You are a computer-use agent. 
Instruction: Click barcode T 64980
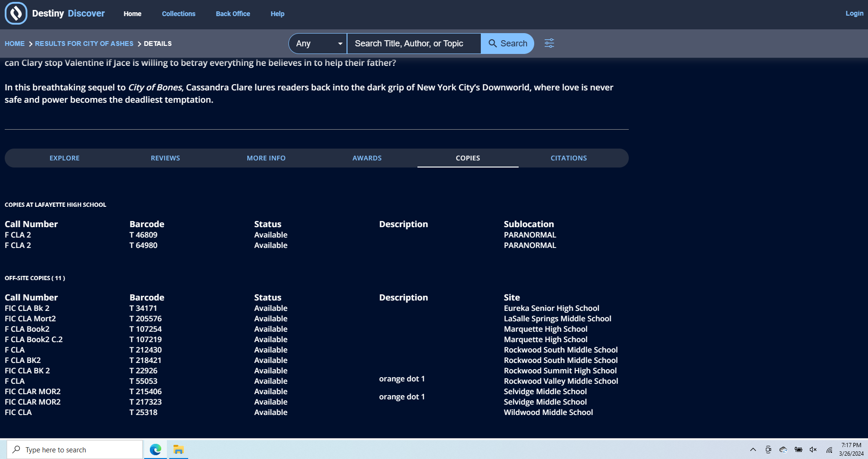[x=143, y=245]
